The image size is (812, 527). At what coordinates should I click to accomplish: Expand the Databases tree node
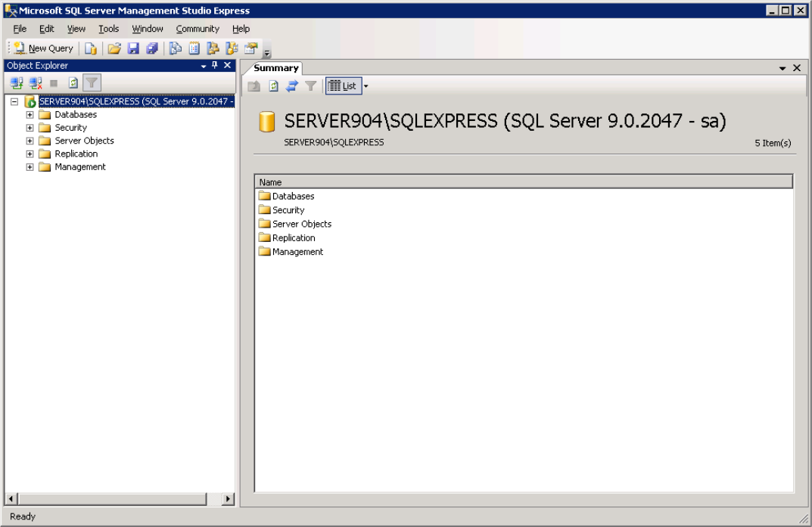click(x=30, y=115)
